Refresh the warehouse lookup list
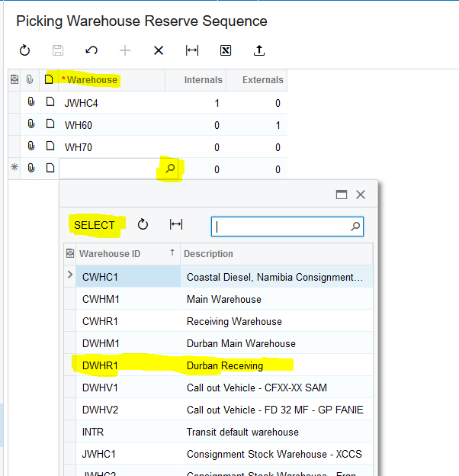459x476 pixels. [x=143, y=225]
